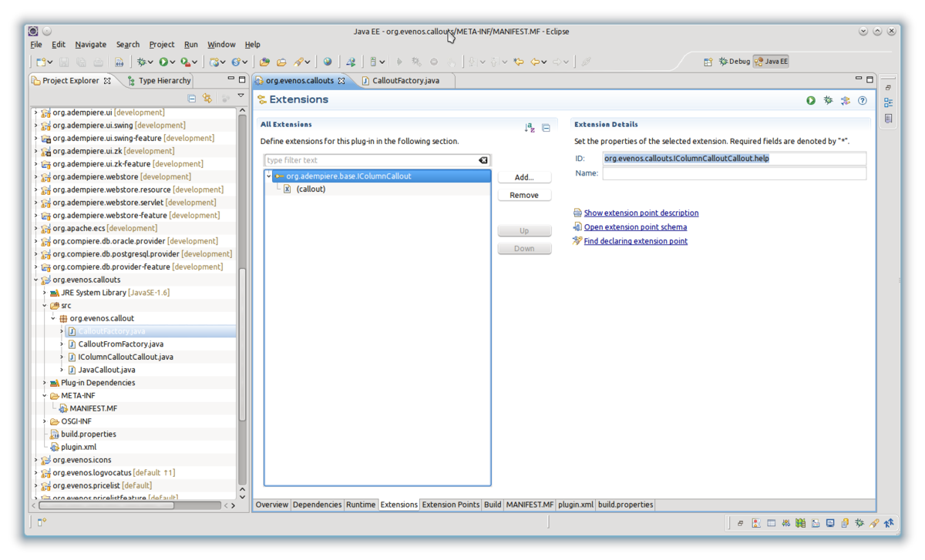Click the Name input field in Extension Details
Image resolution: width=925 pixels, height=560 pixels.
point(734,174)
